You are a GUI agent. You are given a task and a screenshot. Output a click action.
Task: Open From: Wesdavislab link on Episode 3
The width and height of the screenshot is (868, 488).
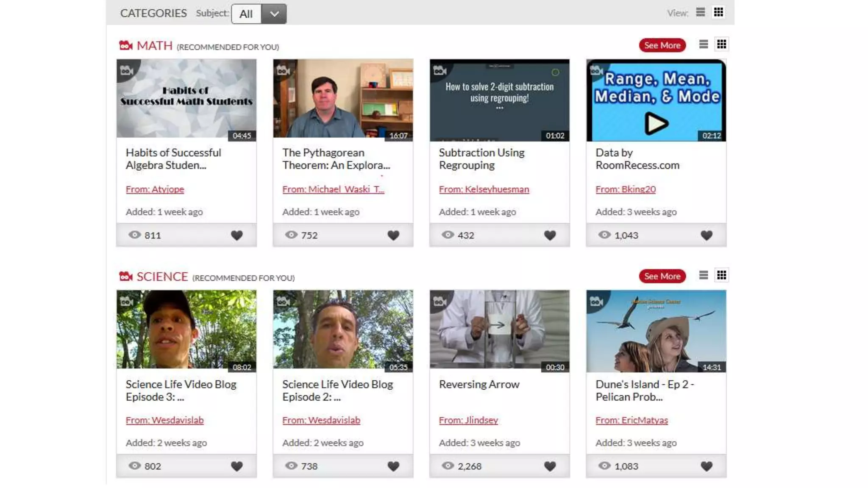pos(164,420)
